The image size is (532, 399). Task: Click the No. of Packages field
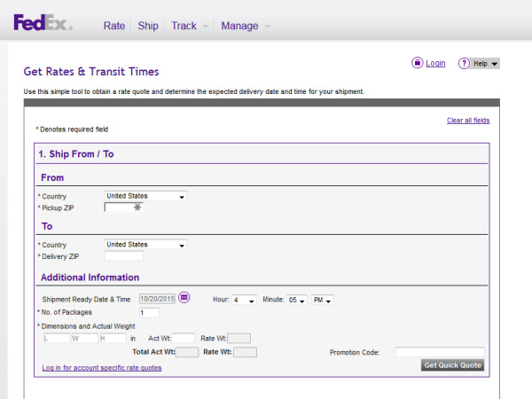click(x=149, y=312)
